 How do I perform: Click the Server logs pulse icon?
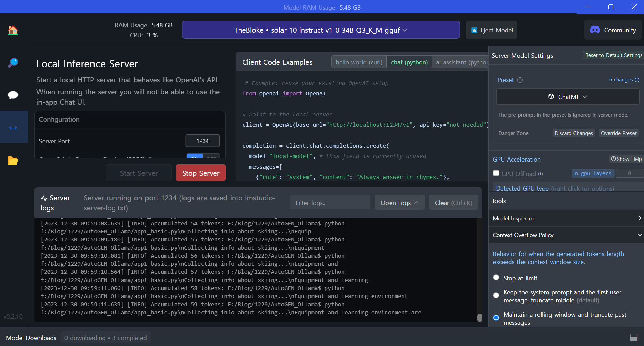tap(44, 198)
